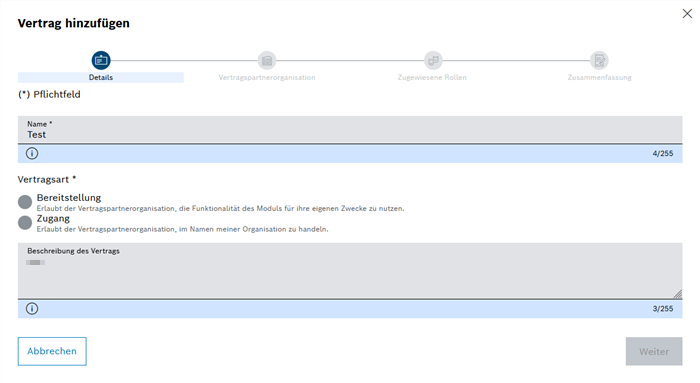
Task: Click the text area resize handle
Action: pos(678,294)
